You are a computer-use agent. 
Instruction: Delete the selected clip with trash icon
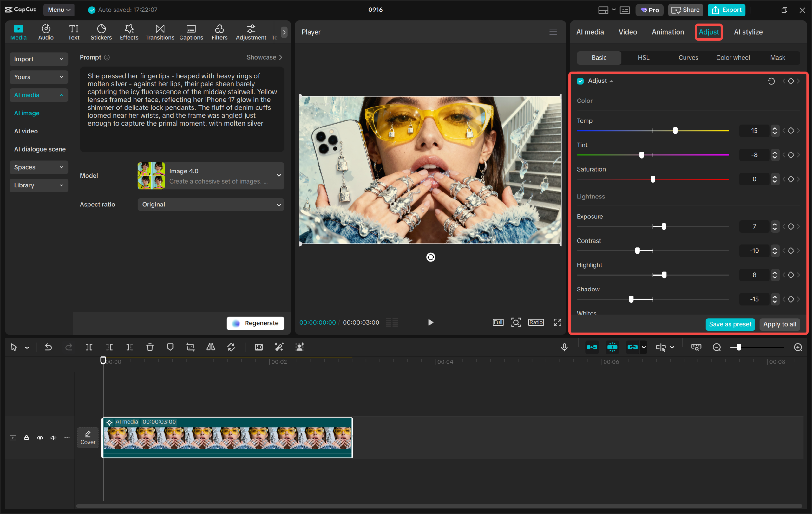coord(150,347)
